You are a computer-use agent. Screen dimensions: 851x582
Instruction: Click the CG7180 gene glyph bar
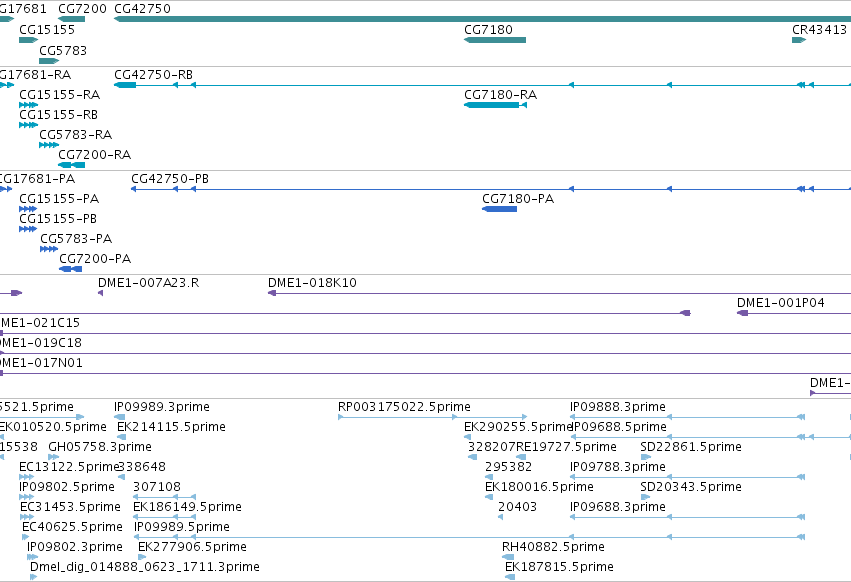[495, 40]
